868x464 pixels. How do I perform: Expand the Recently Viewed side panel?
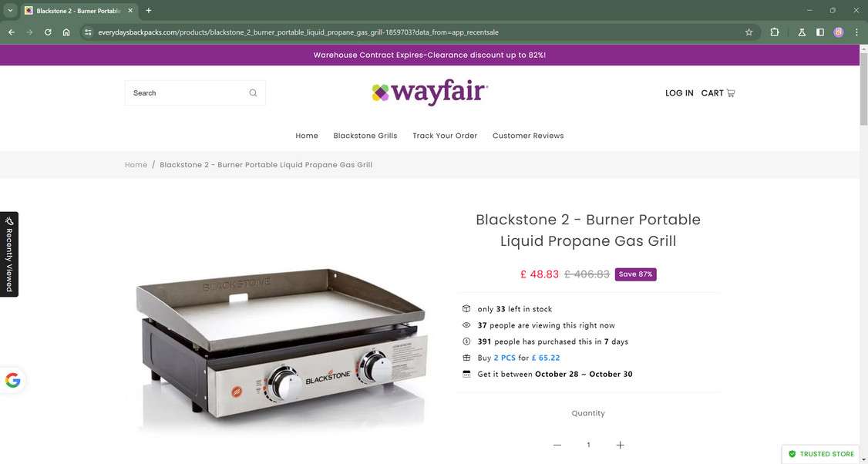[x=9, y=254]
